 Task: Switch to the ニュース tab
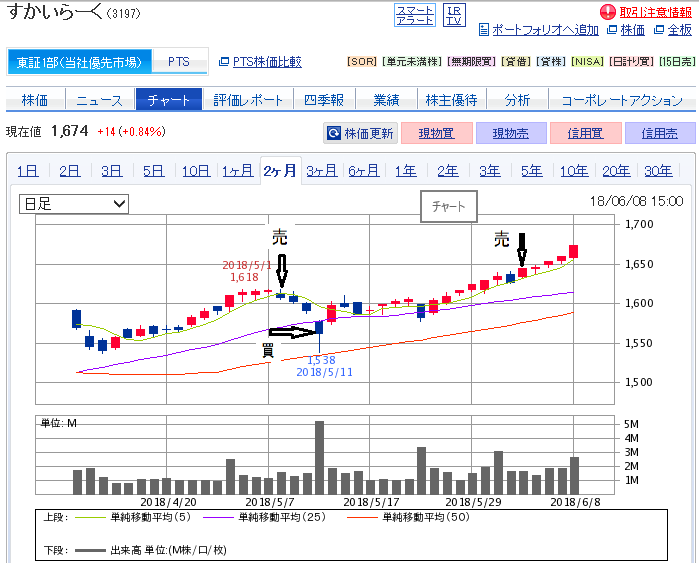point(99,99)
